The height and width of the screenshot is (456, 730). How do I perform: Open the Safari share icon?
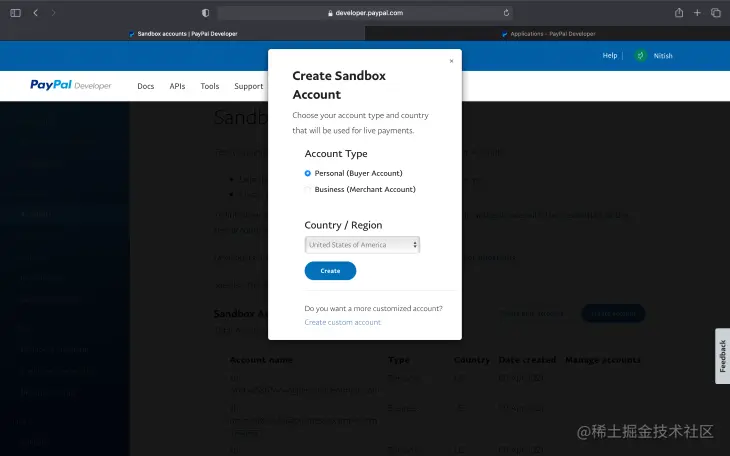[x=679, y=13]
